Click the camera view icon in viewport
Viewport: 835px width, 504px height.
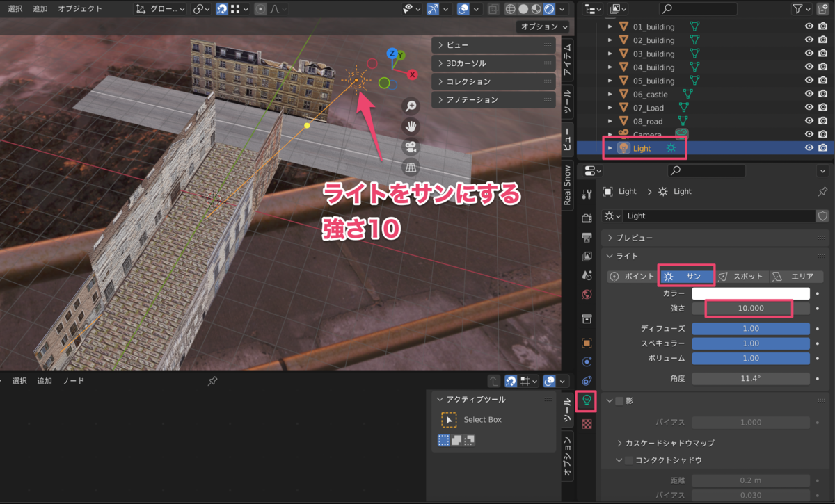[x=411, y=145]
